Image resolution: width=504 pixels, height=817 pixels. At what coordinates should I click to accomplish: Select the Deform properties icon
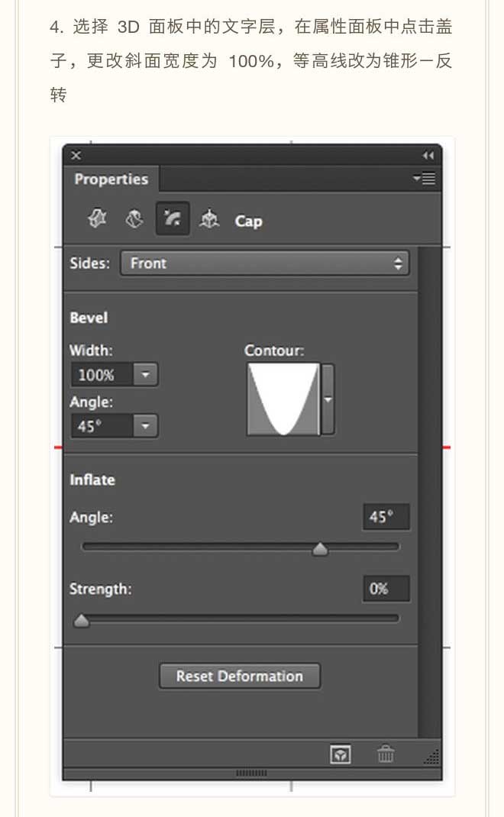(134, 220)
